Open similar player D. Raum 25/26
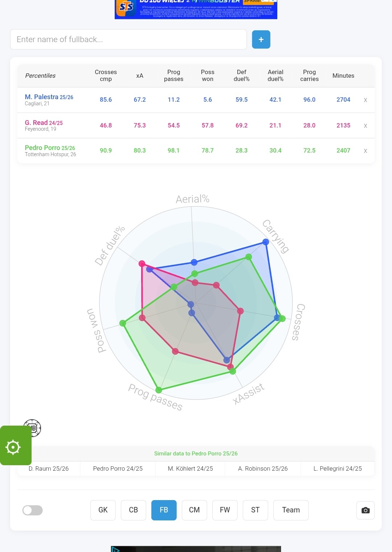Screen dimensions: 392x552 coord(49,468)
